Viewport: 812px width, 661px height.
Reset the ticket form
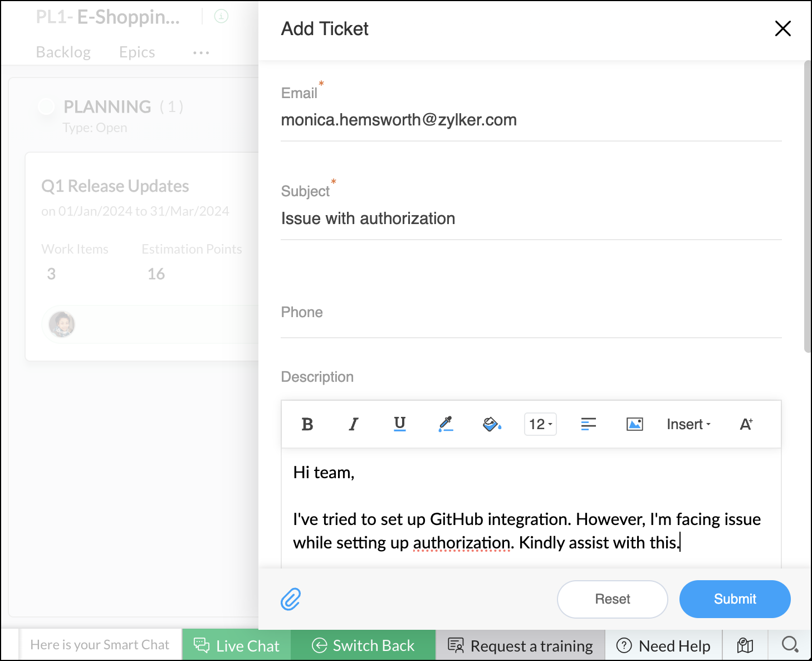click(x=613, y=599)
